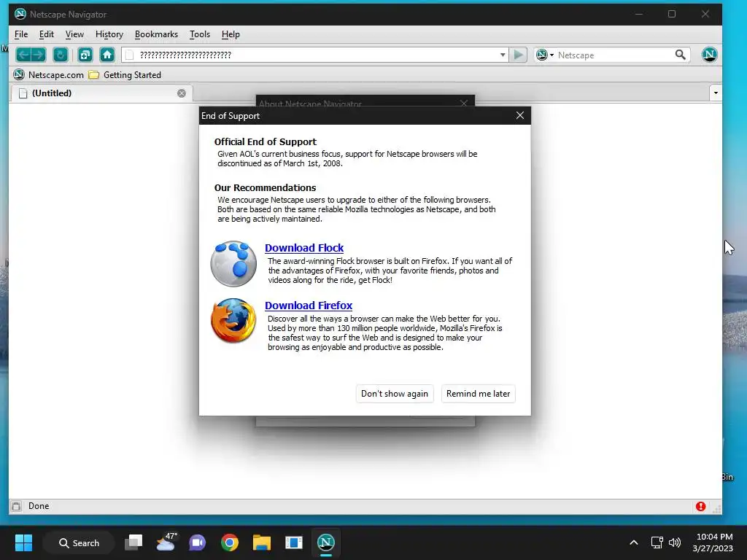The width and height of the screenshot is (747, 560).
Task: Click the red security alert status icon
Action: point(700,506)
